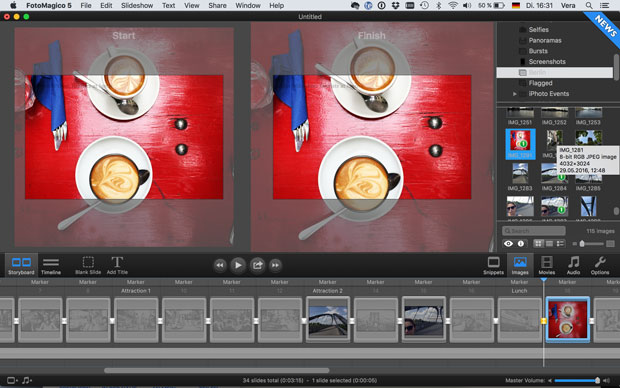The height and width of the screenshot is (388, 620).
Task: Open the Window menu
Action: pyautogui.click(x=248, y=6)
